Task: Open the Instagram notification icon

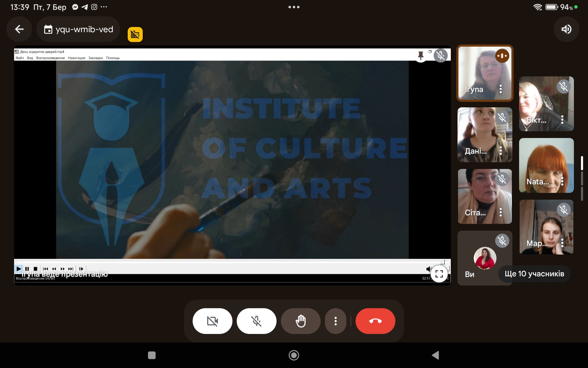Action: [x=94, y=7]
